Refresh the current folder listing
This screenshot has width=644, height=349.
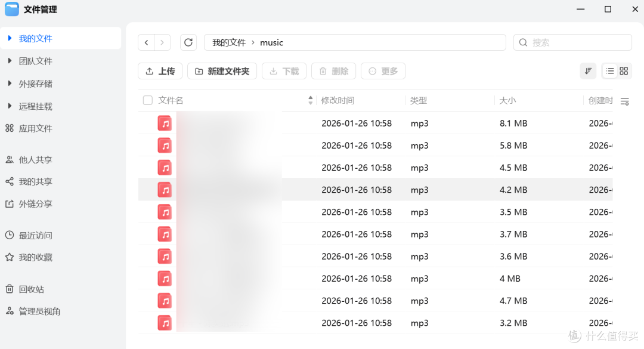click(188, 42)
